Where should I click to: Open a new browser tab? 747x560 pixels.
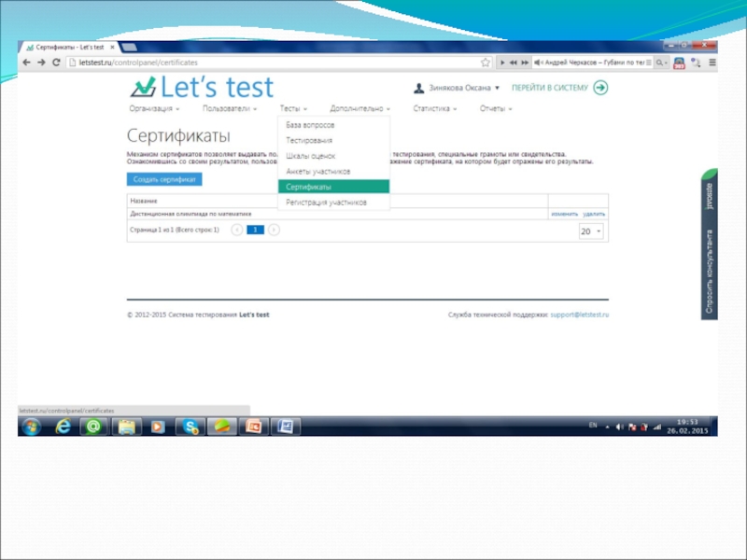(x=129, y=48)
